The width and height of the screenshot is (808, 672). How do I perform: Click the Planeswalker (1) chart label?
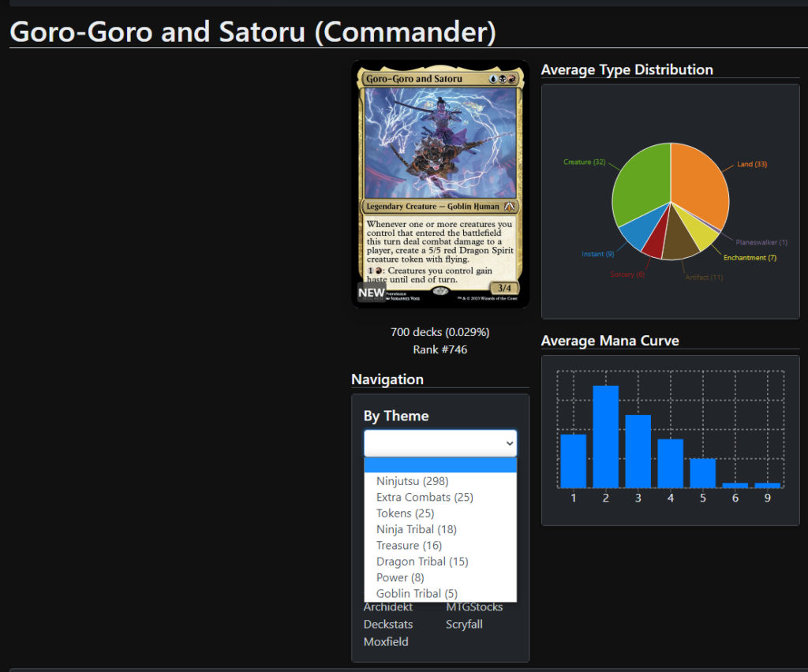(x=761, y=242)
